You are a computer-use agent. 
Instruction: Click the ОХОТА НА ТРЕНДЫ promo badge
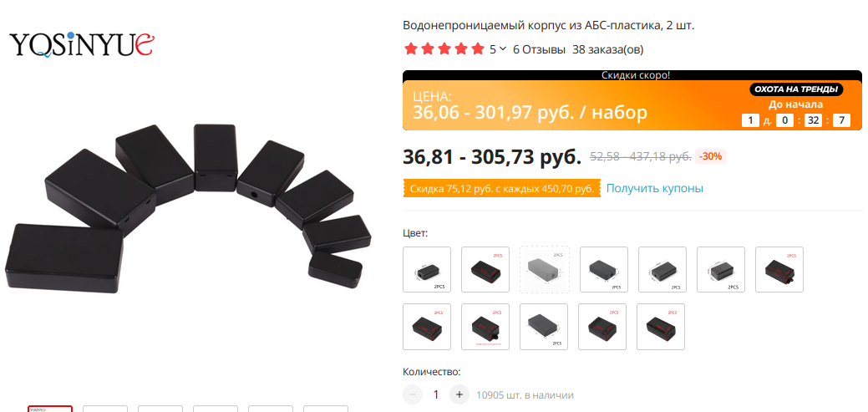[x=796, y=89]
